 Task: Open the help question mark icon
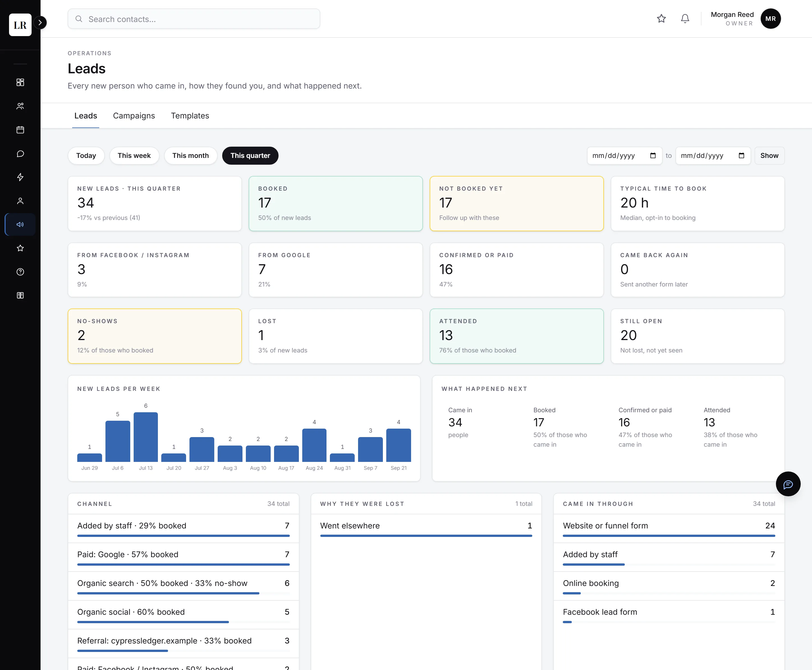coord(20,272)
